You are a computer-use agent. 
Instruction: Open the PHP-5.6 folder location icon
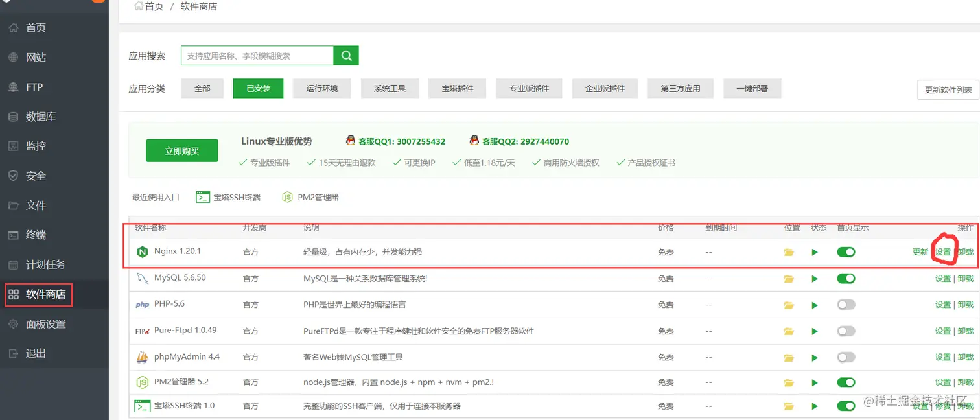pyautogui.click(x=789, y=305)
